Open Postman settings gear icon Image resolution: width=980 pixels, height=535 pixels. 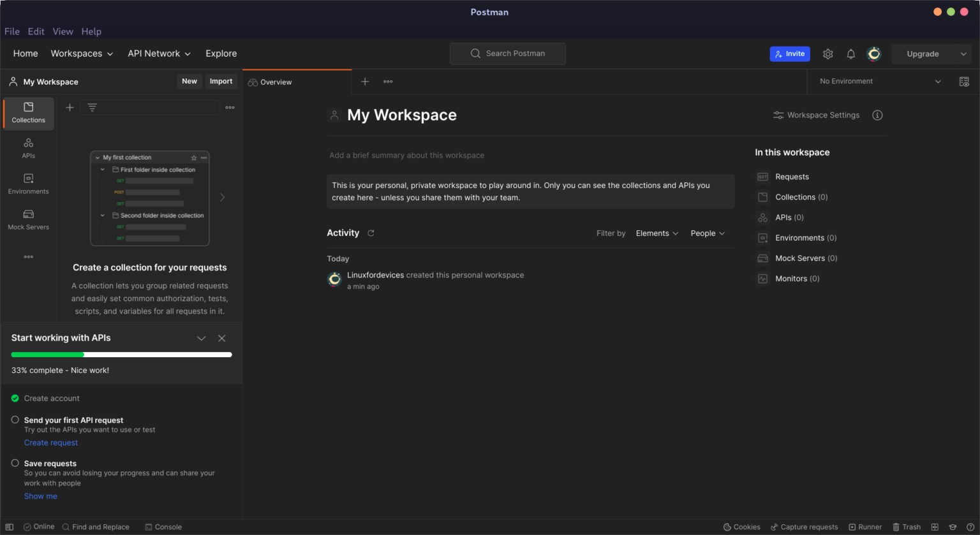point(828,54)
